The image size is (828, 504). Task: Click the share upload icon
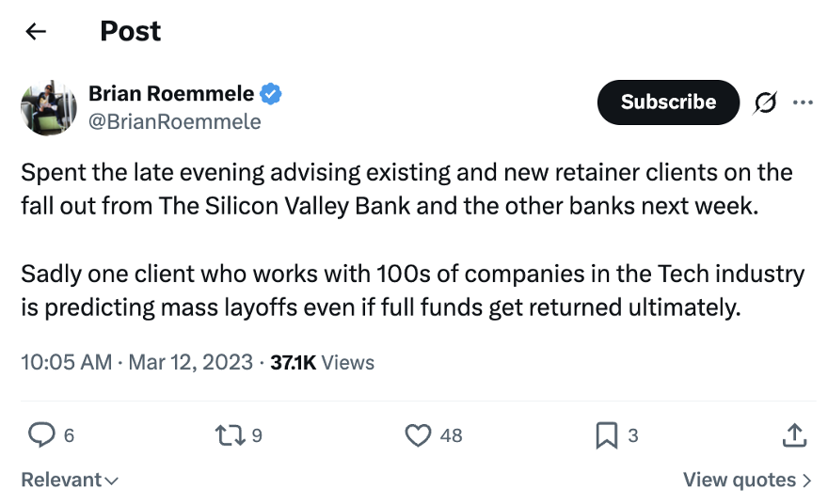[x=794, y=434]
